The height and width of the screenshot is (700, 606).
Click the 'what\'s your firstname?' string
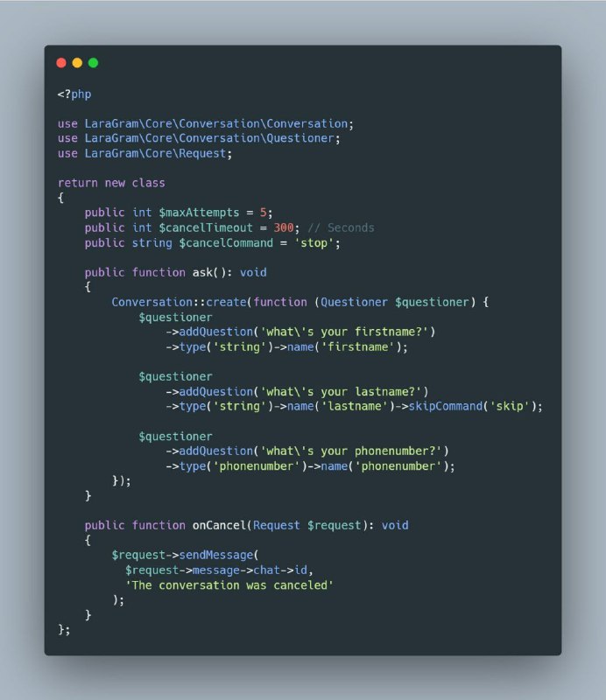(x=344, y=332)
